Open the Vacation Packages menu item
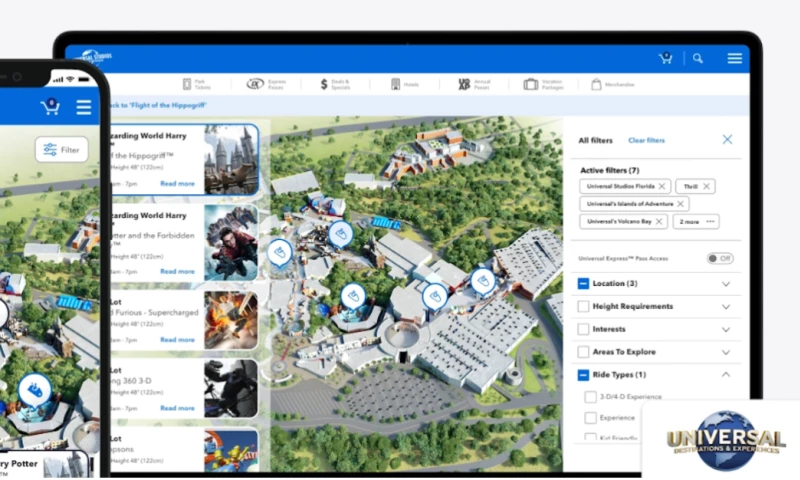Image resolution: width=800 pixels, height=480 pixels. 544,84
